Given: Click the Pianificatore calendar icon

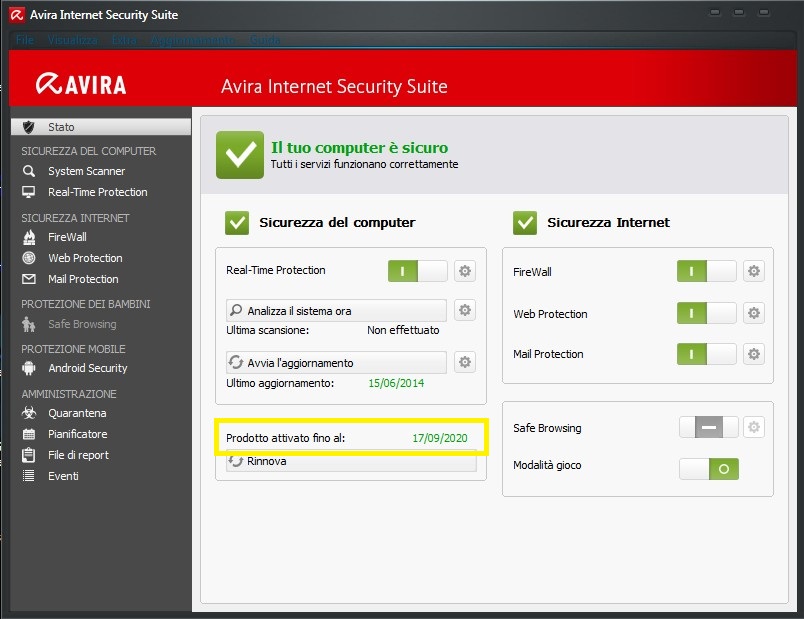Looking at the screenshot, I should click(x=29, y=434).
